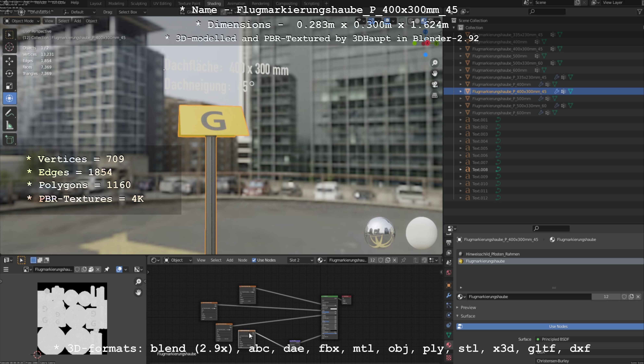
Task: Select the Annotate pencil tool
Action: 9,113
